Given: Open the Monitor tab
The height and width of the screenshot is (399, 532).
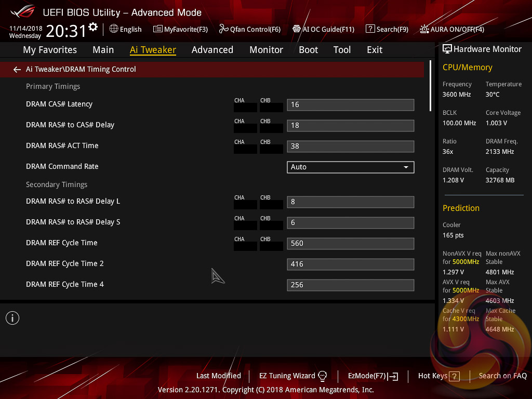Looking at the screenshot, I should 266,50.
